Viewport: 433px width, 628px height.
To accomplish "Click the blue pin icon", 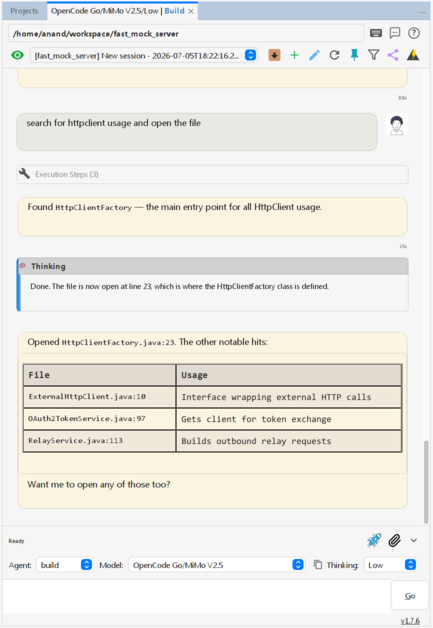I will [354, 55].
